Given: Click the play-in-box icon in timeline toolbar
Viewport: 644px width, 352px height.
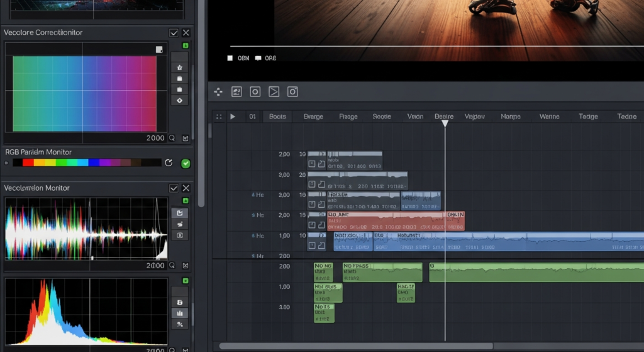Looking at the screenshot, I should click(274, 92).
